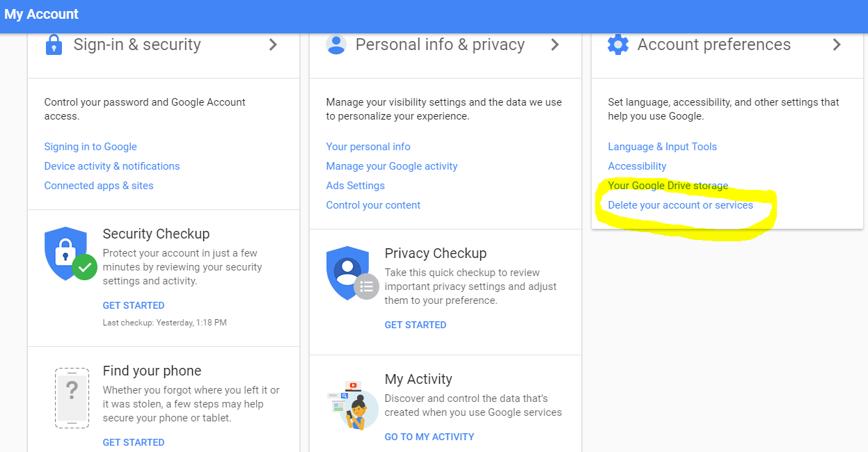Click the My Activity illustration icon
Screen dimensions: 868x452
click(x=353, y=404)
